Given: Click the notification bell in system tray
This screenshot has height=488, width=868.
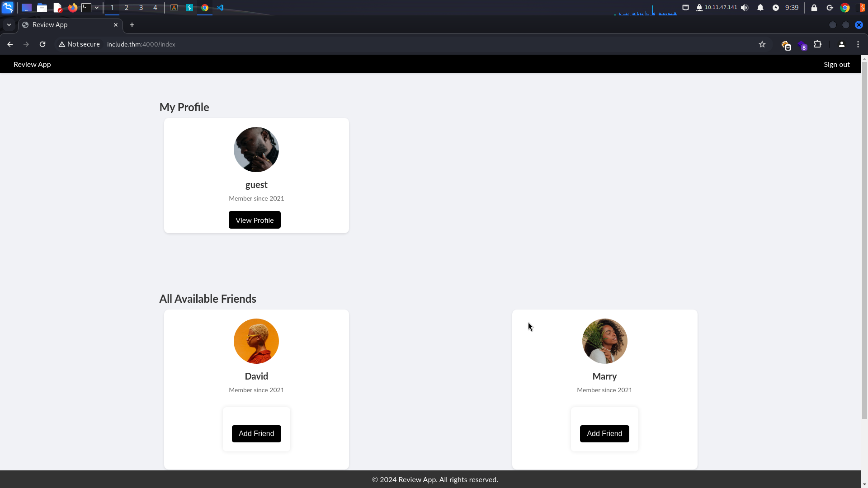Looking at the screenshot, I should coord(760,8).
